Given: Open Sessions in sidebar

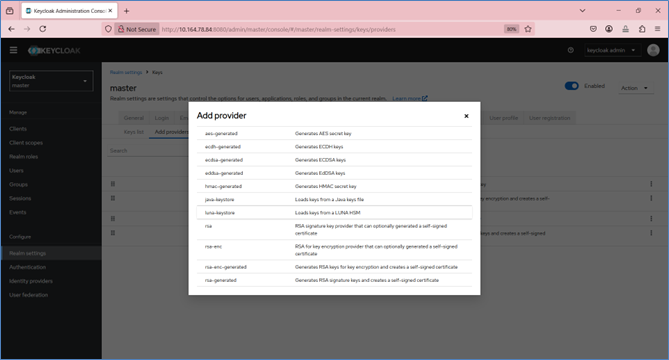Looking at the screenshot, I should (20, 198).
